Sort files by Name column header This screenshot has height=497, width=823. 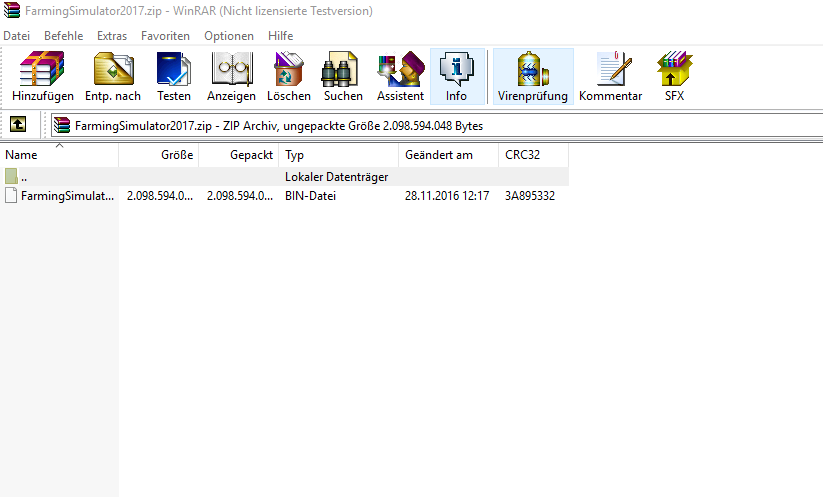58,155
